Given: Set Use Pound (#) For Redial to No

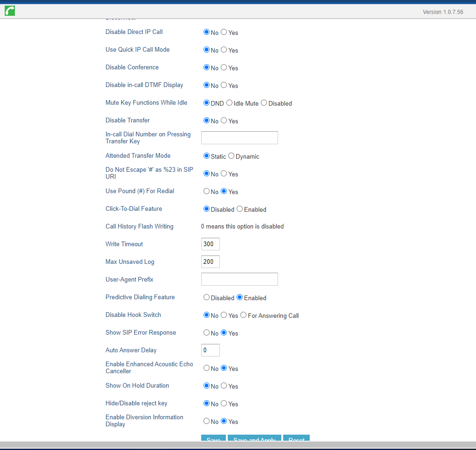Looking at the screenshot, I should (x=207, y=192).
